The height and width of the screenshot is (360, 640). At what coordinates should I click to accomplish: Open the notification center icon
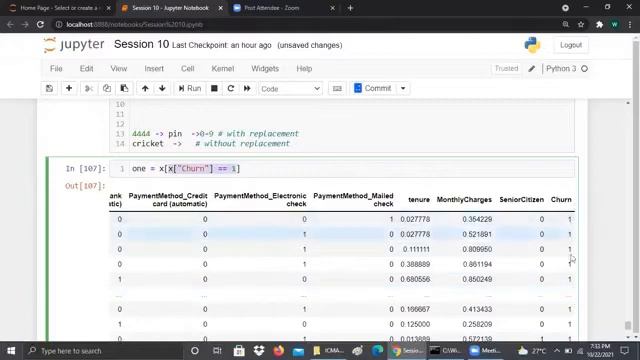click(x=624, y=351)
